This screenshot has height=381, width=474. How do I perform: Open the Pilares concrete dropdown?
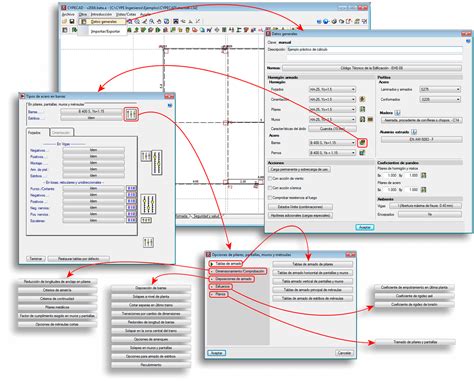coord(332,109)
